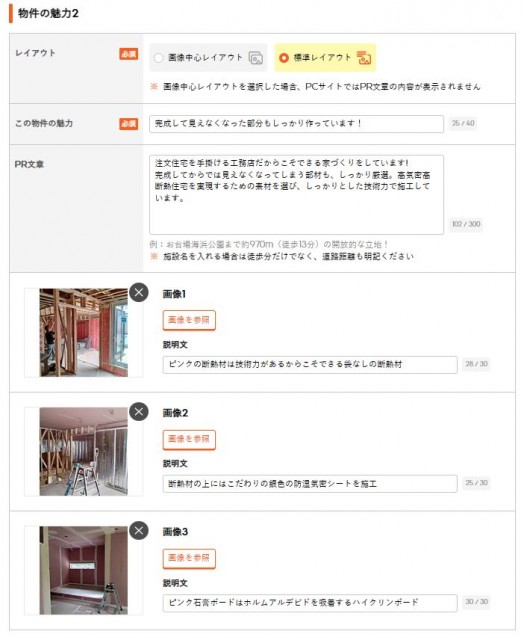Remove image 3 with its X icon

pyautogui.click(x=139, y=531)
